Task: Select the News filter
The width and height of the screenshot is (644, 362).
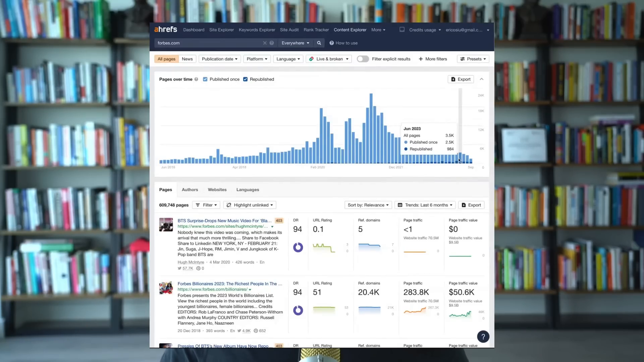Action: [x=187, y=59]
